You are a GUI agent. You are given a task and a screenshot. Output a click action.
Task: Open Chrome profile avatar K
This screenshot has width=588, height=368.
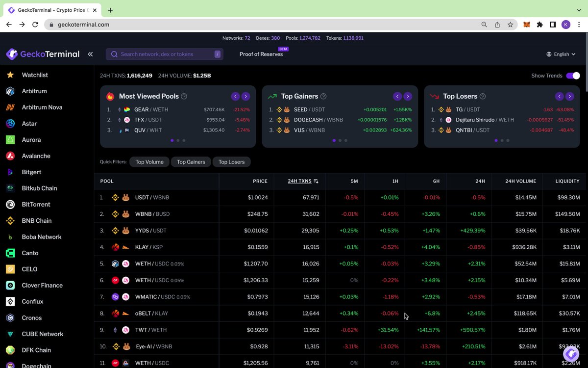[566, 25]
